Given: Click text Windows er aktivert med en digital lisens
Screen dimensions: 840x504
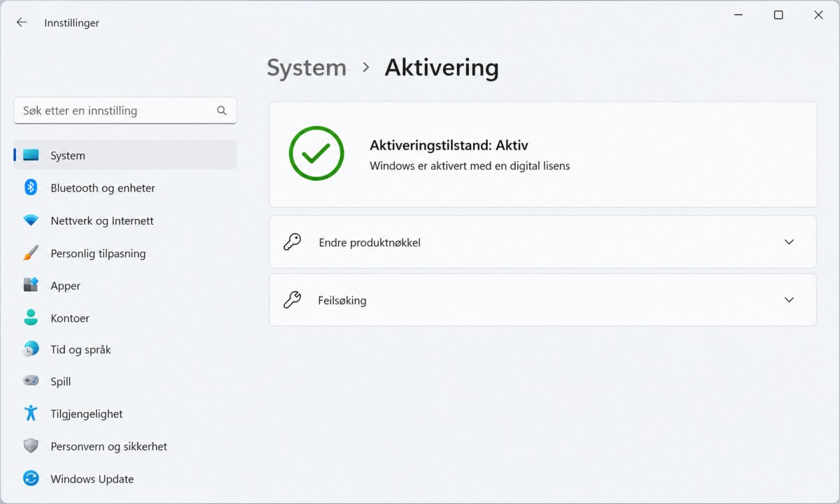Looking at the screenshot, I should (x=470, y=166).
